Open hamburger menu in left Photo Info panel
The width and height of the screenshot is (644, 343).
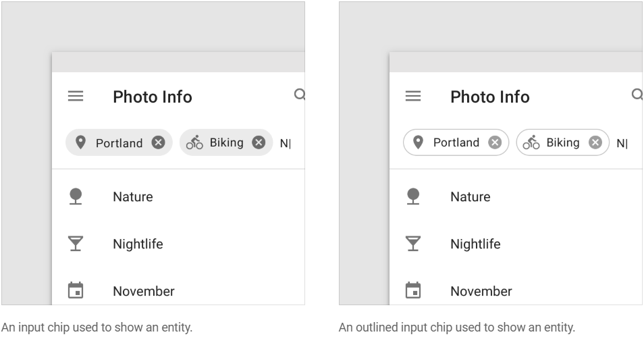coord(76,96)
